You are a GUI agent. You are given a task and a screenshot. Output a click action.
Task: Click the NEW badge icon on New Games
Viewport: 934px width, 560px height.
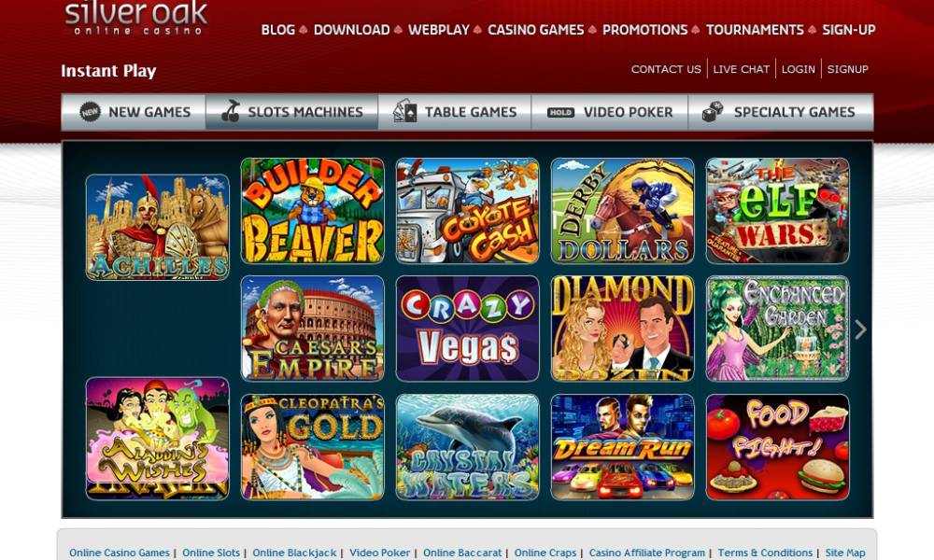coord(90,111)
